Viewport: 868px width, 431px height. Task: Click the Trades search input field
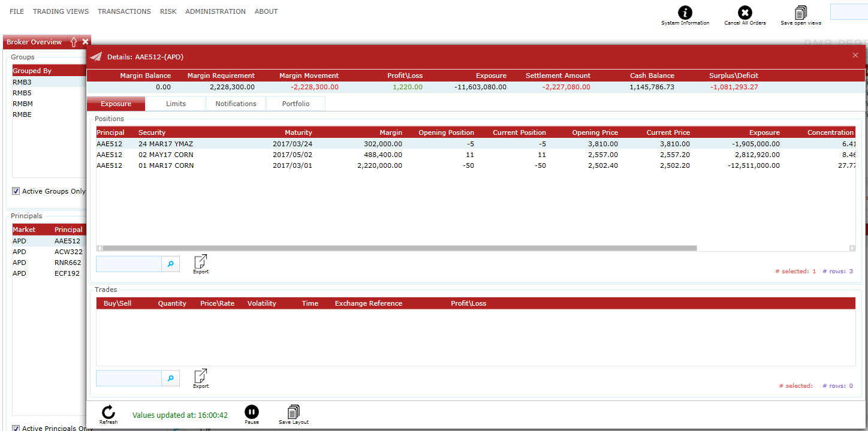click(129, 378)
